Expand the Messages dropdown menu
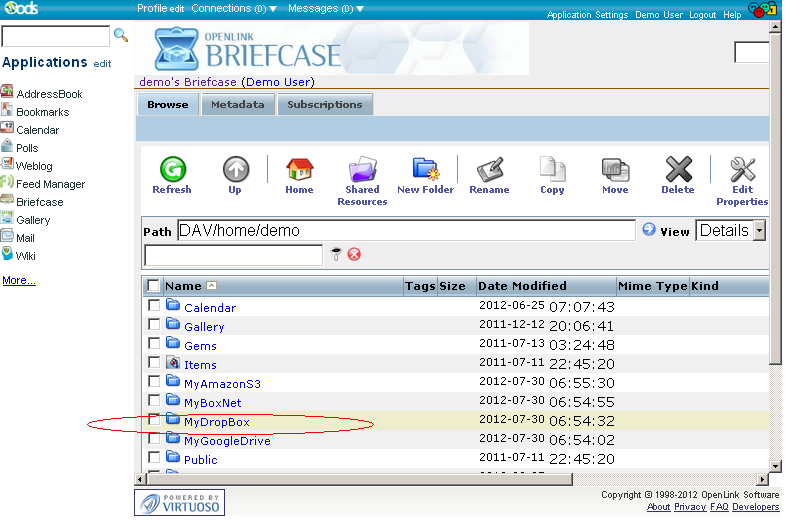790x529 pixels. click(325, 8)
